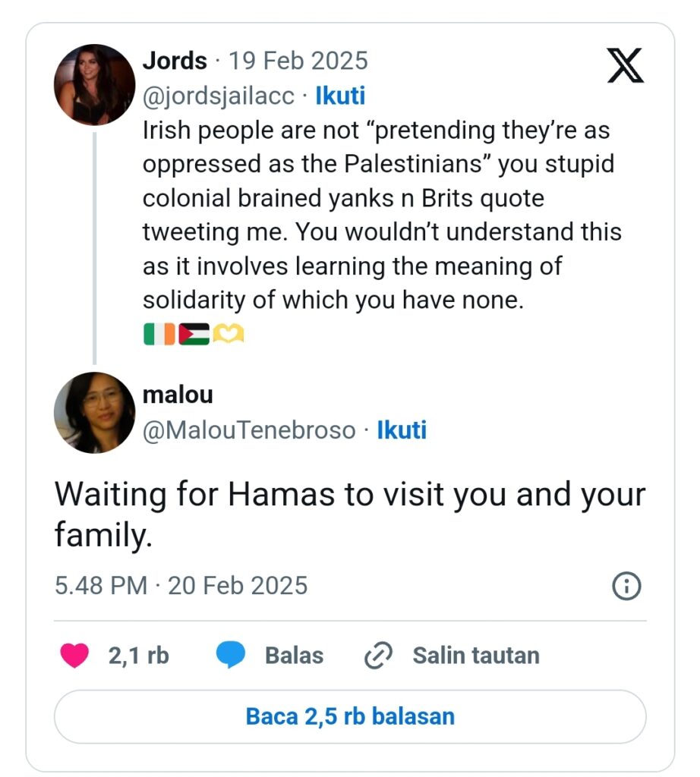Click the copy link chain icon

tap(377, 656)
